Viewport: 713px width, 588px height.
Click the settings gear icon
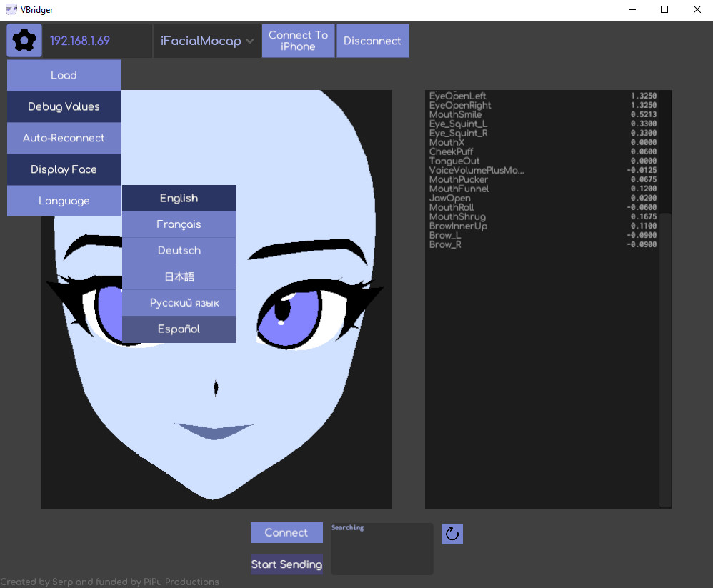(x=24, y=41)
